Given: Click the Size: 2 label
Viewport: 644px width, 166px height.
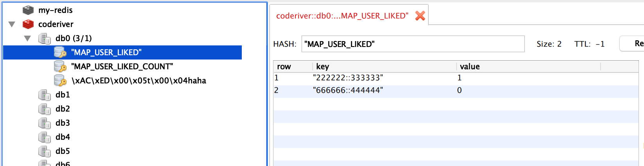Looking at the screenshot, I should point(549,44).
